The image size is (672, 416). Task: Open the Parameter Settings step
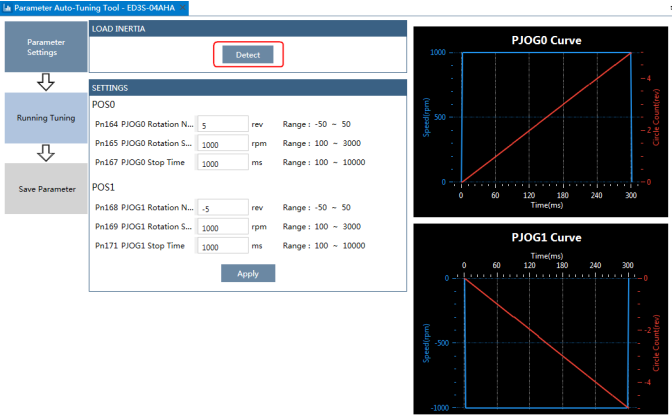click(x=46, y=47)
